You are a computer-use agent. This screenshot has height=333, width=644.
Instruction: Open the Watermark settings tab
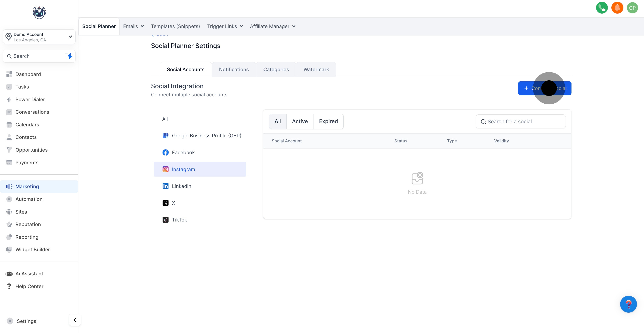[x=316, y=69]
